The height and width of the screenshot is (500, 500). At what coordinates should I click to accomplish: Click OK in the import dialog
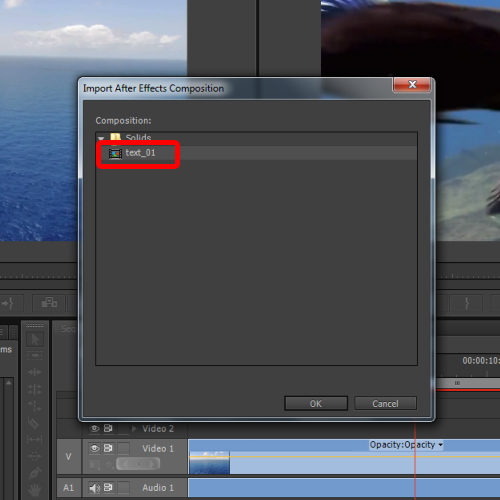pos(316,404)
